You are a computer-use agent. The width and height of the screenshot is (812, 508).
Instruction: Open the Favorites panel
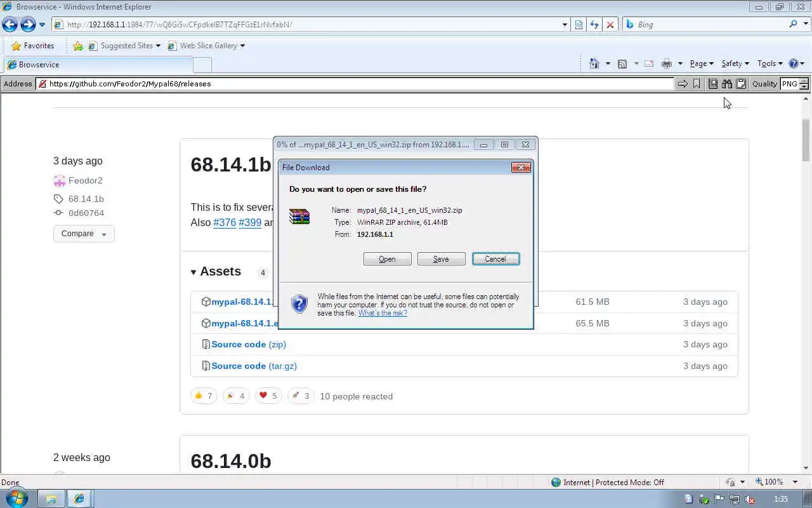point(32,46)
